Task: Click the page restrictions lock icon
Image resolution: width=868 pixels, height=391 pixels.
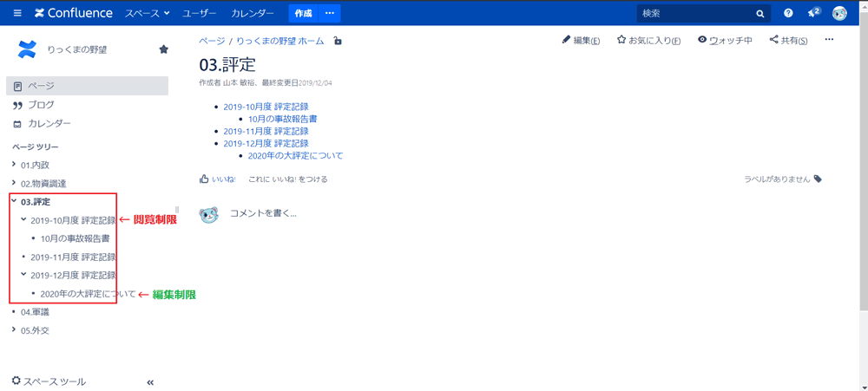Action: pyautogui.click(x=338, y=41)
